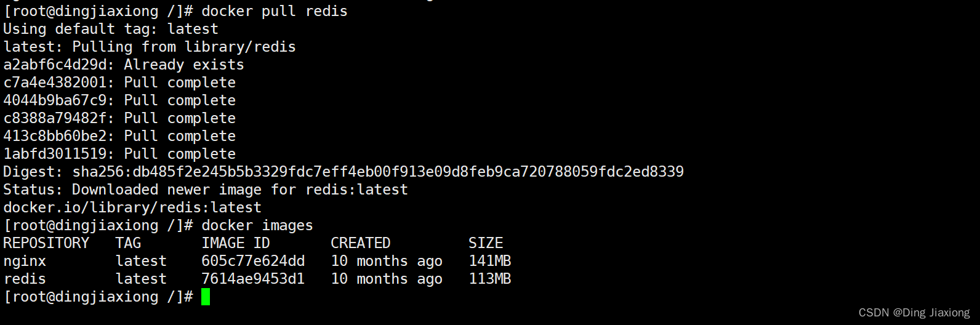Click redis image ID 7614ae9453d1

(253, 279)
